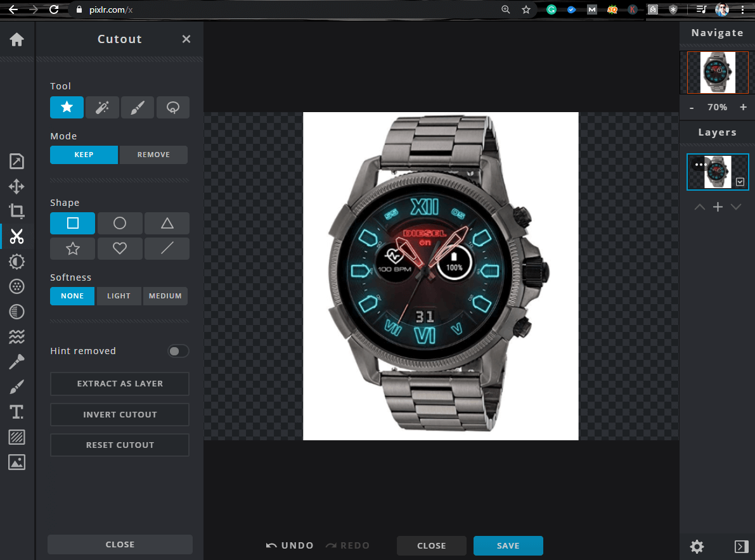
Task: Open the Crop tool in the sidebar
Action: coord(16,211)
